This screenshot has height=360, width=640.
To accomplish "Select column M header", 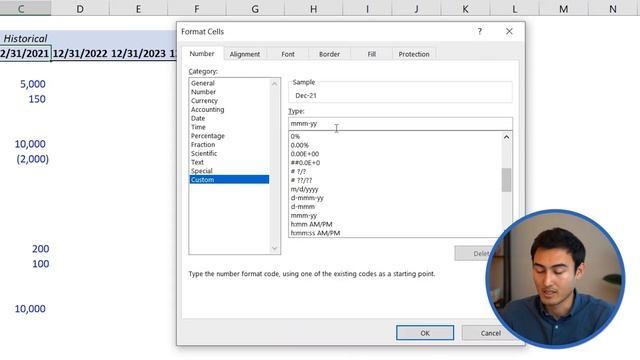I will tap(564, 9).
